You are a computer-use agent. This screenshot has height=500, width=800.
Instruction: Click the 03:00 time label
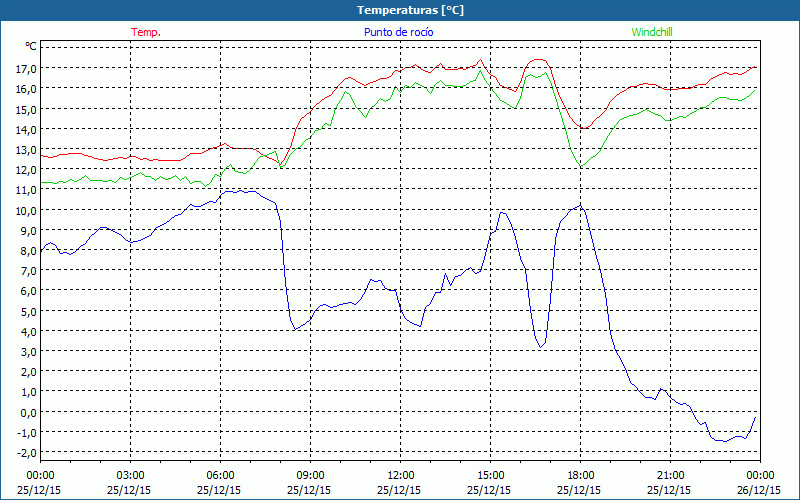tap(131, 476)
